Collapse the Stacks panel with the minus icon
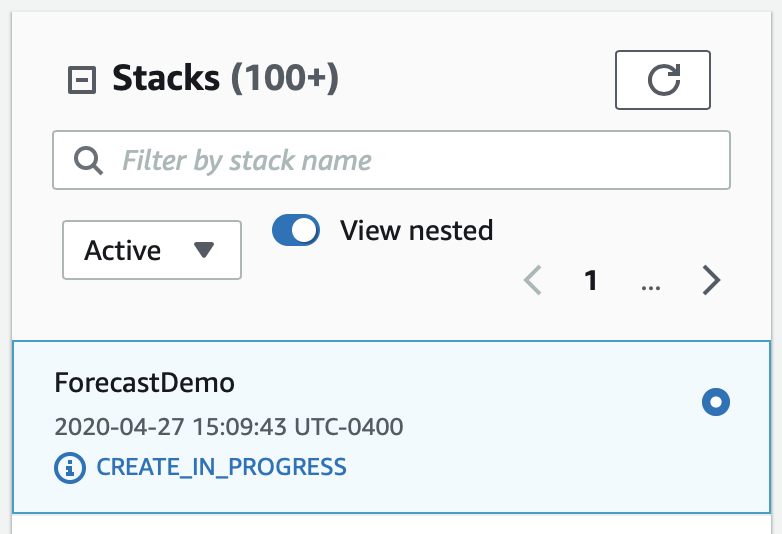Image resolution: width=782 pixels, height=534 pixels. pyautogui.click(x=82, y=80)
